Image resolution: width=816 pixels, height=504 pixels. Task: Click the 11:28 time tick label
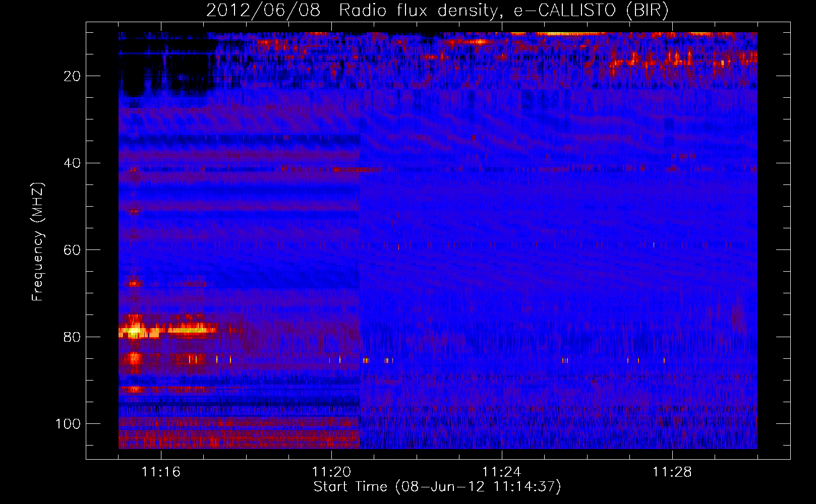[x=672, y=472]
